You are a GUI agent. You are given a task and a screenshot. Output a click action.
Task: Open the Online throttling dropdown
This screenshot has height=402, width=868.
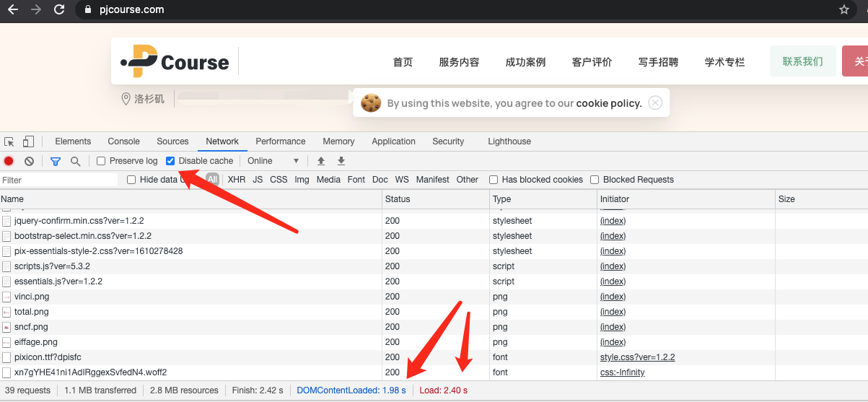coord(273,161)
